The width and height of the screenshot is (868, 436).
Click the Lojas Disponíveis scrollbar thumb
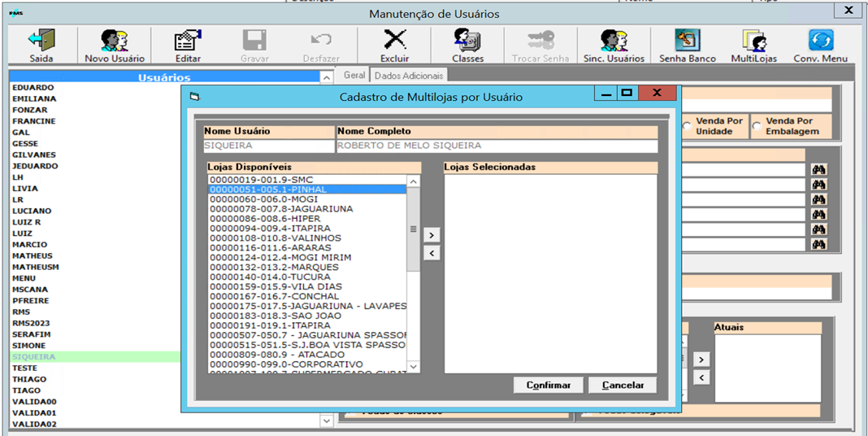(x=414, y=229)
